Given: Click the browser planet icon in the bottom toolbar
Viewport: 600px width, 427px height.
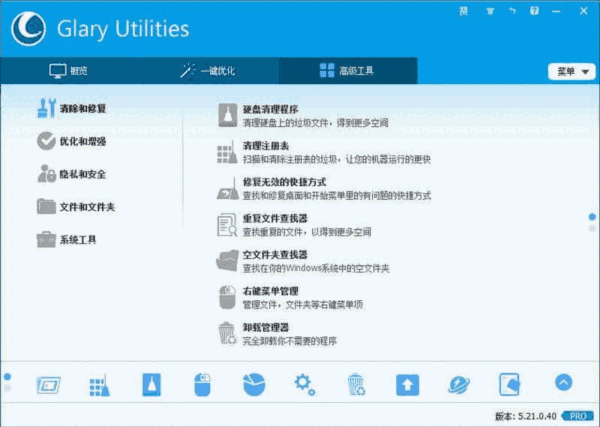Looking at the screenshot, I should [458, 385].
